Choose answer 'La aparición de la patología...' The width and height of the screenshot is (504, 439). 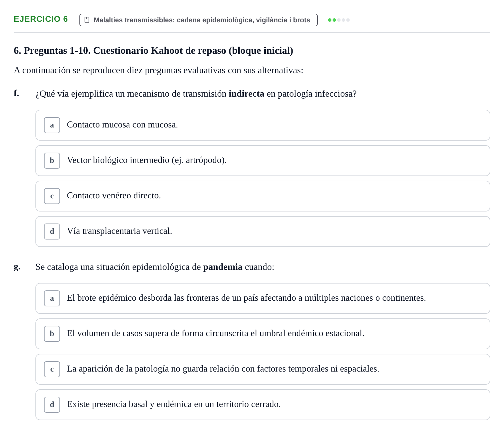pos(263,369)
